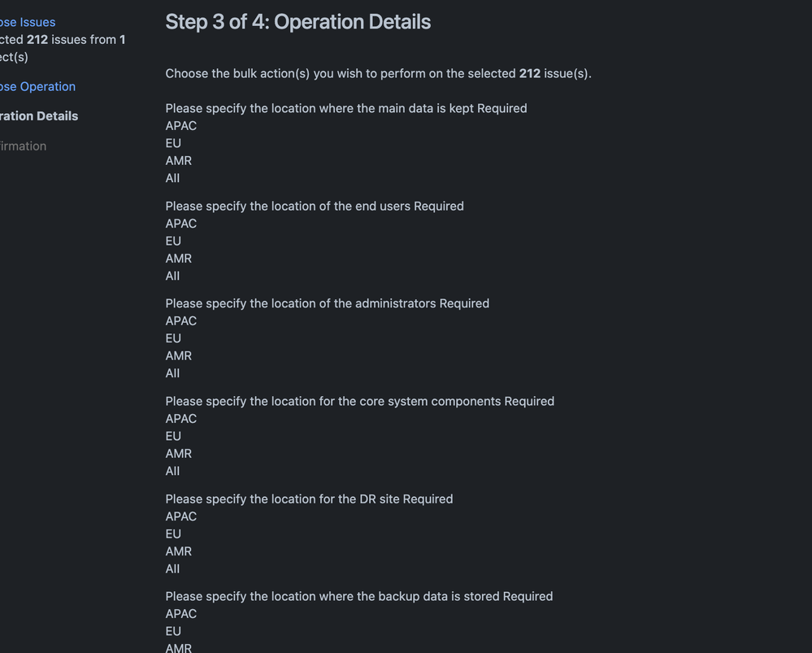Choose All for where main data is kept
Image resolution: width=812 pixels, height=653 pixels.
172,178
